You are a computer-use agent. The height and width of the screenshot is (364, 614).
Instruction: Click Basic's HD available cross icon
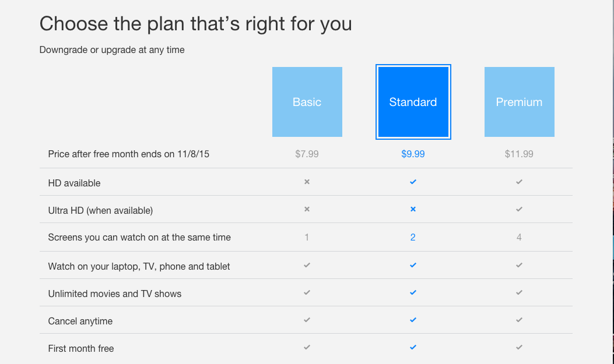point(307,182)
